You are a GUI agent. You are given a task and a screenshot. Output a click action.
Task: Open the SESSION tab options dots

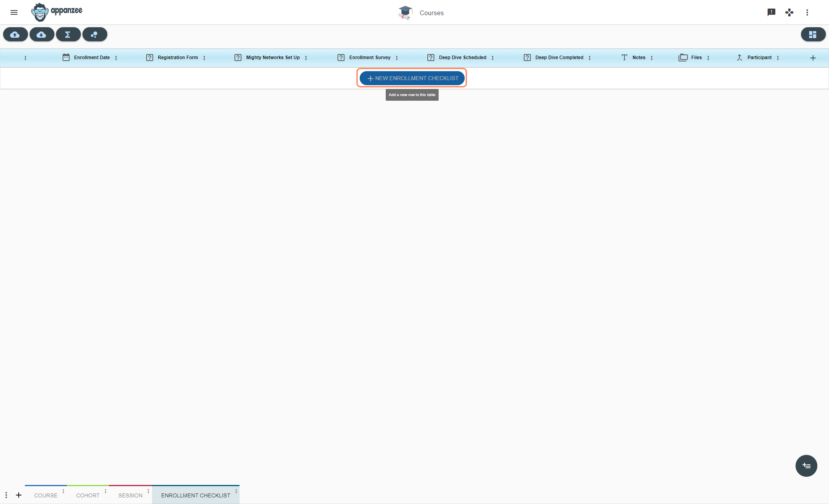tap(148, 491)
